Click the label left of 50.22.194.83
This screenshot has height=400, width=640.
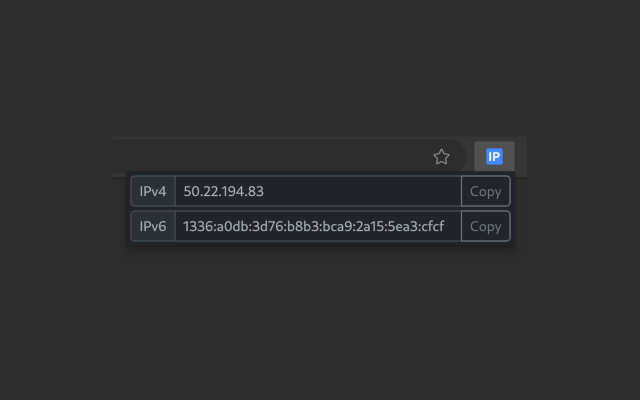click(153, 191)
